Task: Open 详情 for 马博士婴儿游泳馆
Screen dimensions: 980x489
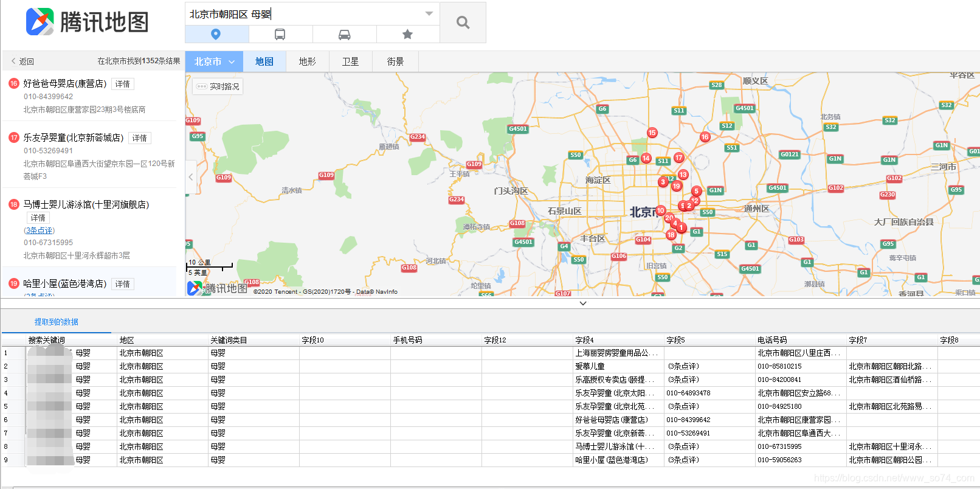Action: [38, 218]
